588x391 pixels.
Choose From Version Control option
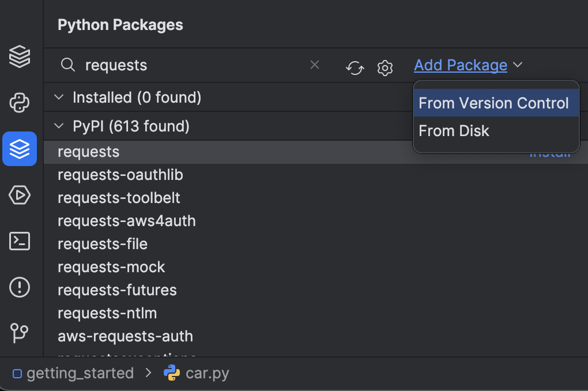(493, 104)
